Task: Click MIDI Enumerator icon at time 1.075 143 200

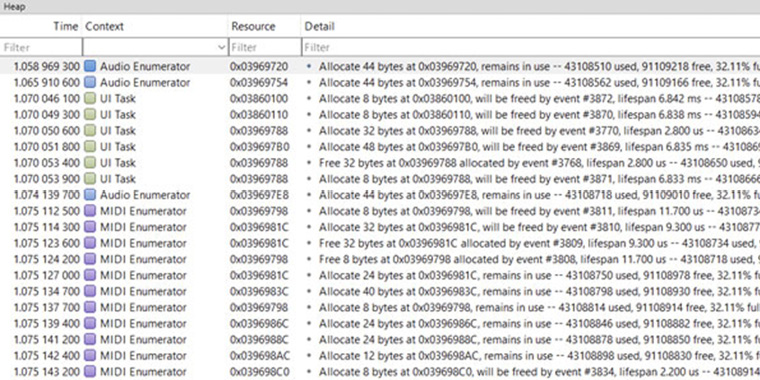Action: click(90, 372)
